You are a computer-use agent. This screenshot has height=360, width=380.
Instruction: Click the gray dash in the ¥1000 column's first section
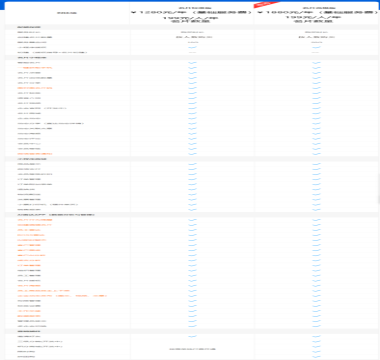click(316, 52)
